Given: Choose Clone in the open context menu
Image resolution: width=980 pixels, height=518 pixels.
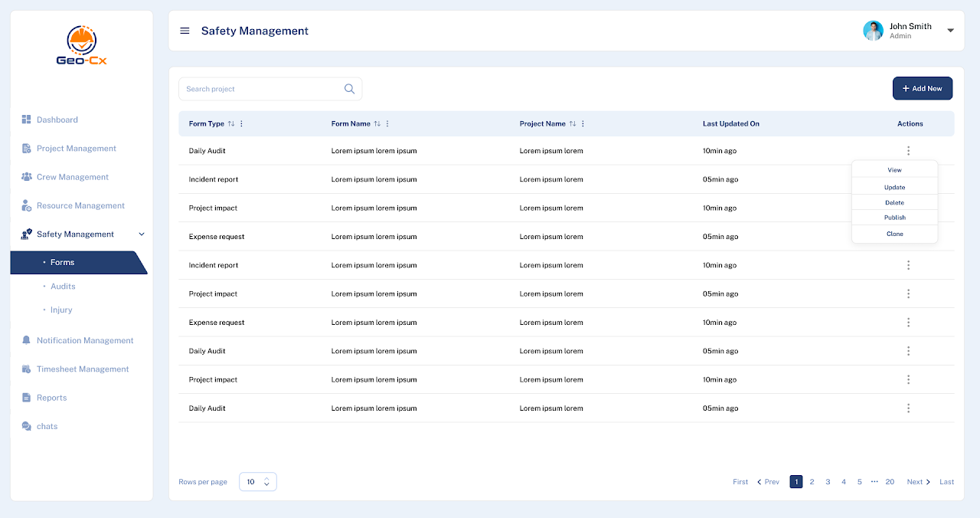Looking at the screenshot, I should 894,233.
